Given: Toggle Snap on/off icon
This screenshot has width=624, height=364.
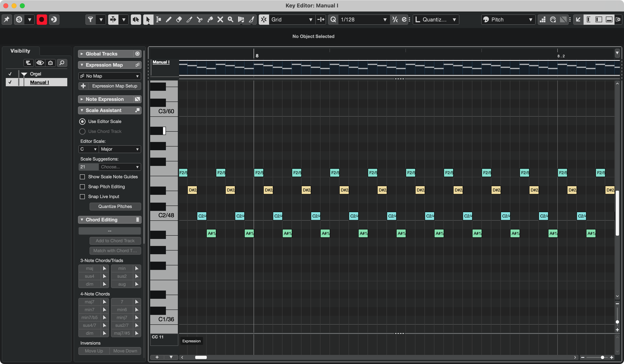Looking at the screenshot, I should tap(264, 20).
